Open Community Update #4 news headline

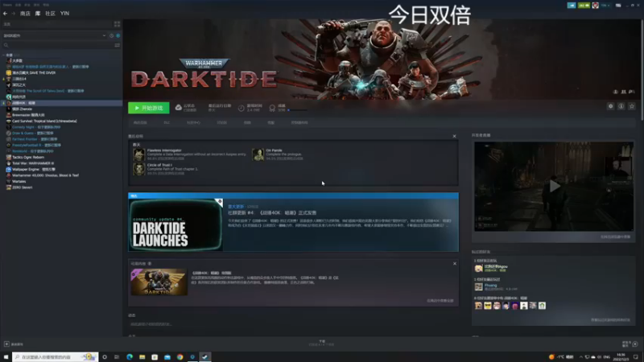tap(272, 213)
